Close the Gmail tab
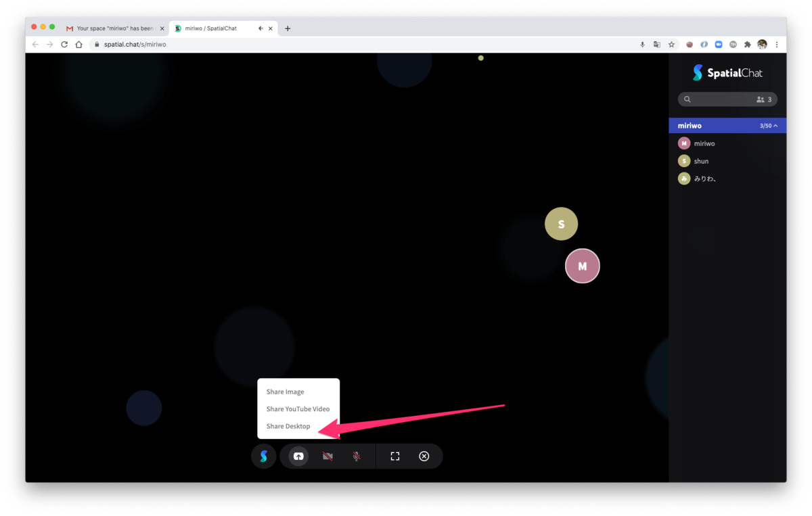This screenshot has width=812, height=516. coord(162,28)
